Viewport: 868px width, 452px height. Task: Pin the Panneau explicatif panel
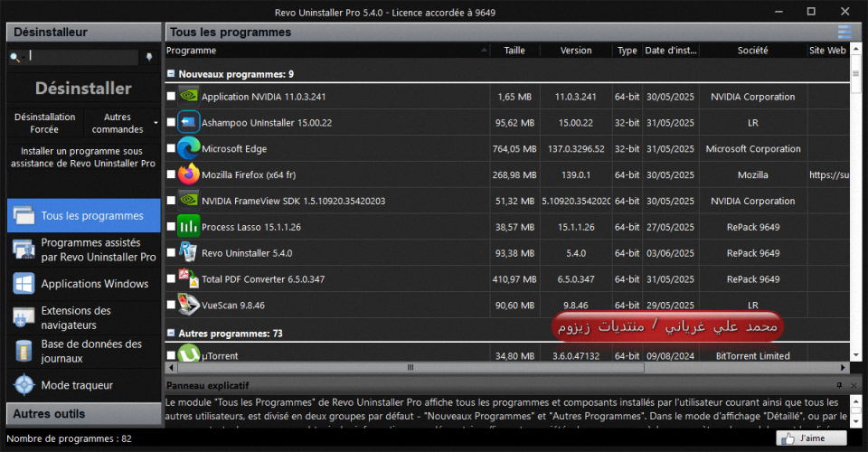point(839,385)
